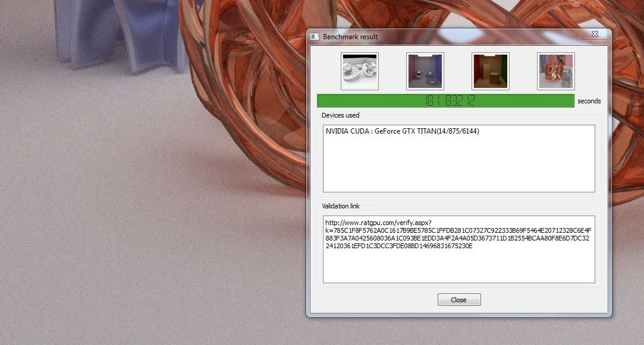Click the ratgpu.com verify.aspx URL line
The width and height of the screenshot is (644, 345).
coord(378,223)
